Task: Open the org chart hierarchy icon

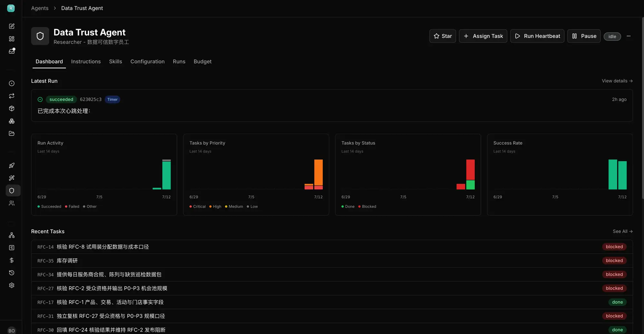Action: click(x=12, y=235)
